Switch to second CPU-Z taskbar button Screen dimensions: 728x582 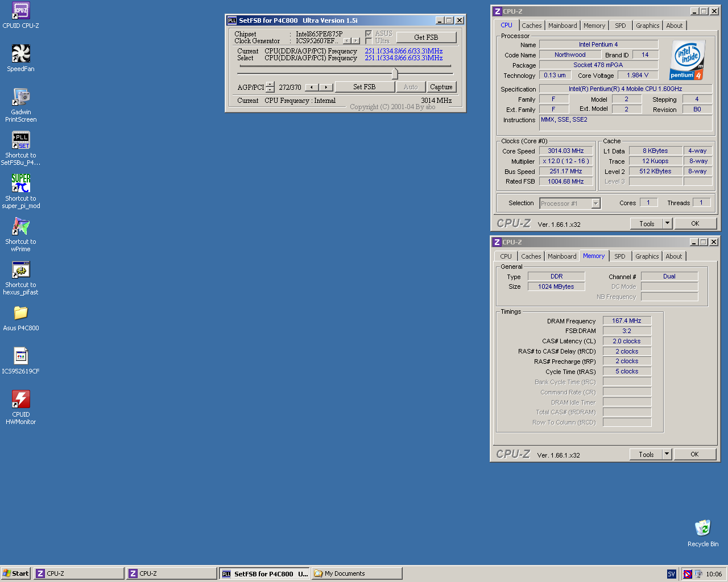click(x=172, y=573)
